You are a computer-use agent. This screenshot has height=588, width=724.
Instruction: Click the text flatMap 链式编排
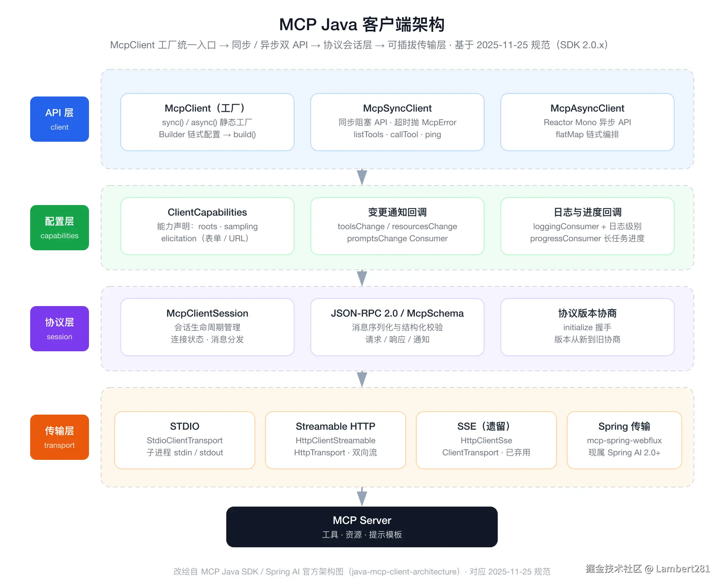coord(587,135)
